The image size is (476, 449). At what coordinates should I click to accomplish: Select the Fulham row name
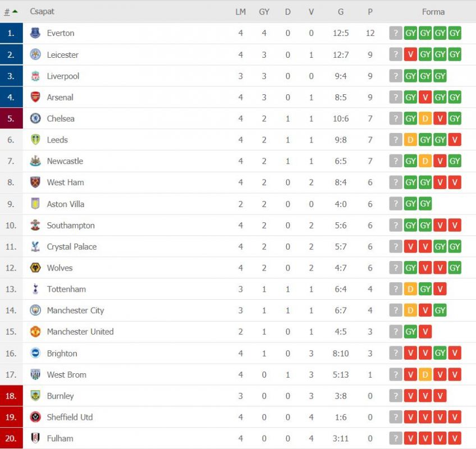click(x=60, y=438)
